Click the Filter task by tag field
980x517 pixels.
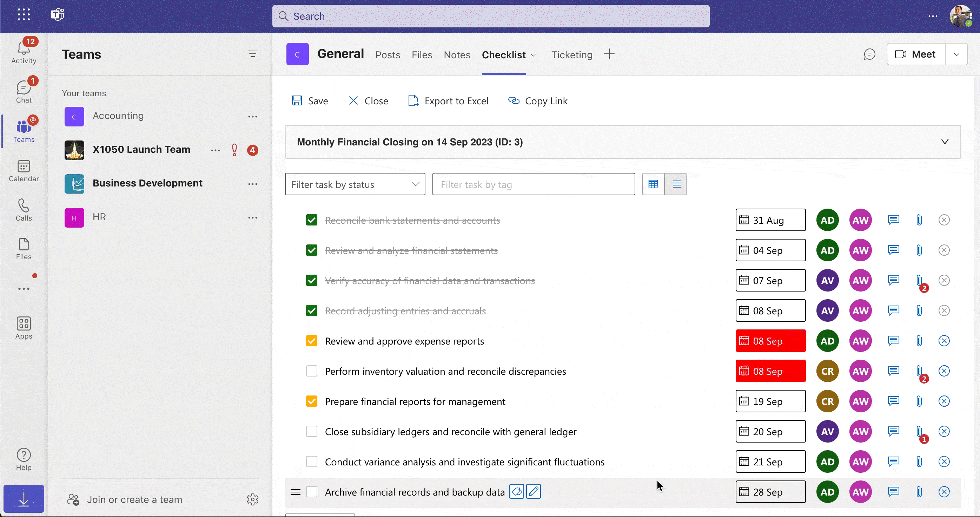pos(534,184)
